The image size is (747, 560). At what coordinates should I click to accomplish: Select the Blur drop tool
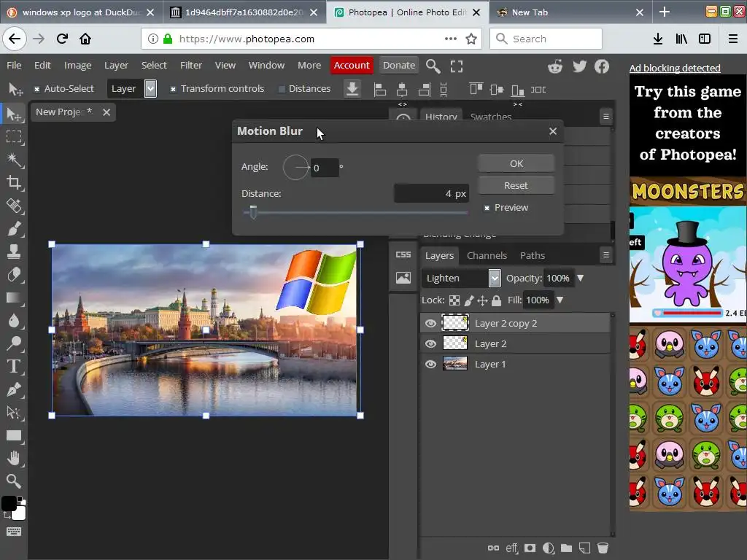[14, 321]
